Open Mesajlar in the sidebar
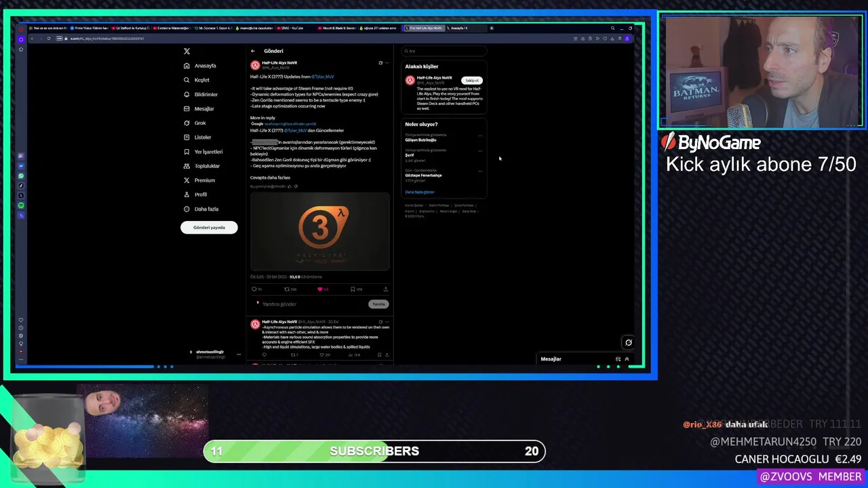 click(199, 108)
